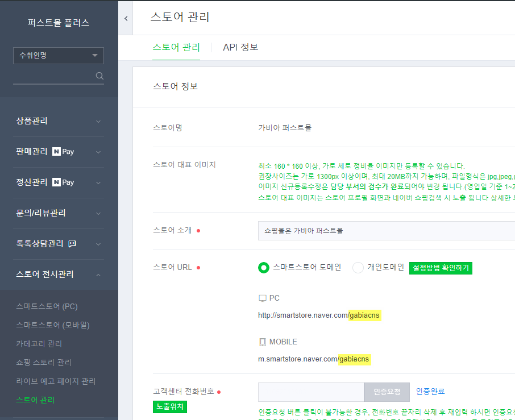Expand the 정산관리 menu chevron
Image resolution: width=515 pixels, height=420 pixels.
click(x=98, y=182)
